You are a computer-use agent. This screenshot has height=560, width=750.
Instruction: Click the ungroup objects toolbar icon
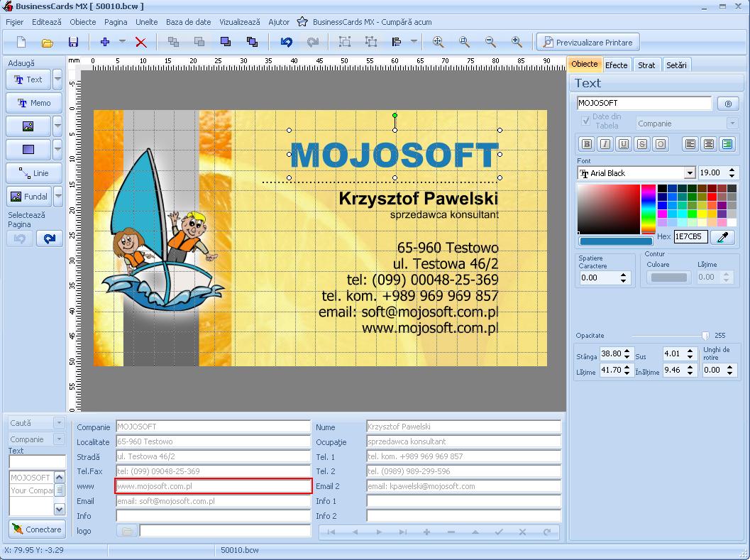coord(370,42)
